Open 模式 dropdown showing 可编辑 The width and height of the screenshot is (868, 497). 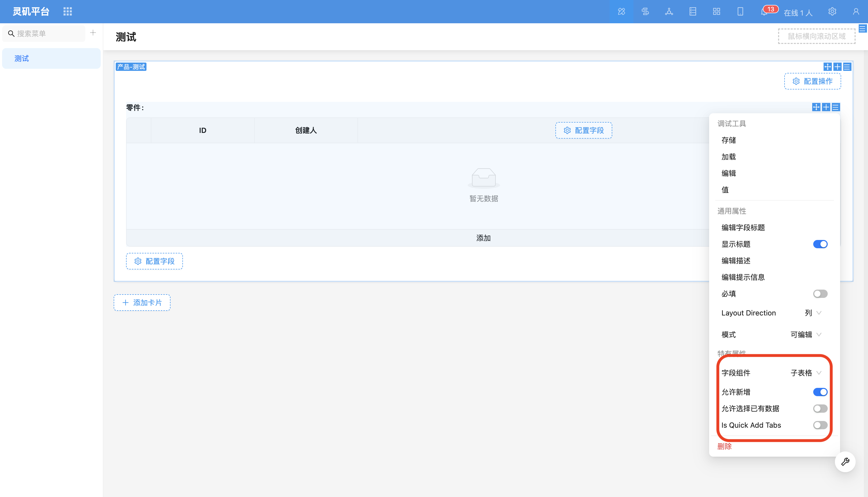click(806, 335)
